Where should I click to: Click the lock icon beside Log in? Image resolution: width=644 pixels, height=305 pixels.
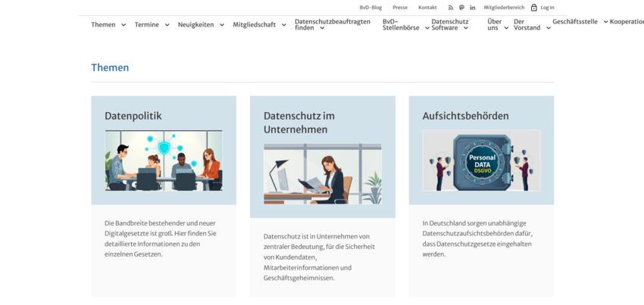tap(534, 8)
